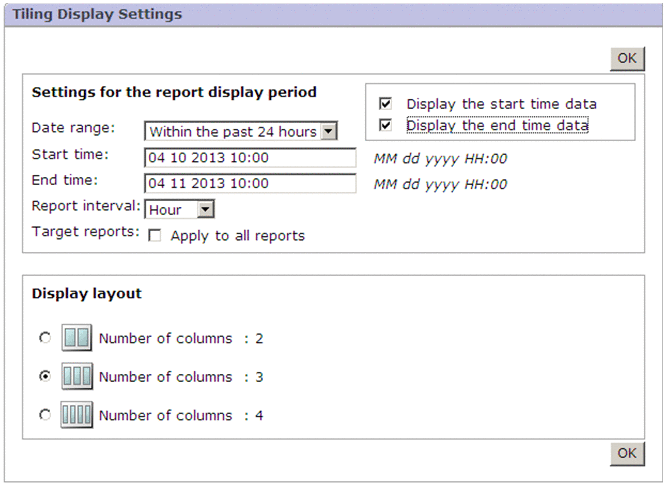Toggle the Display the start time data checkbox
665x489 pixels.
[x=385, y=104]
